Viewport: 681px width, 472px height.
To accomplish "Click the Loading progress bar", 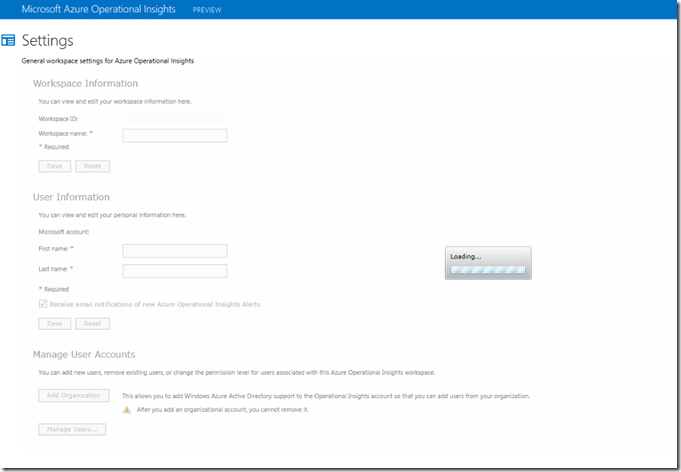I will tap(487, 269).
